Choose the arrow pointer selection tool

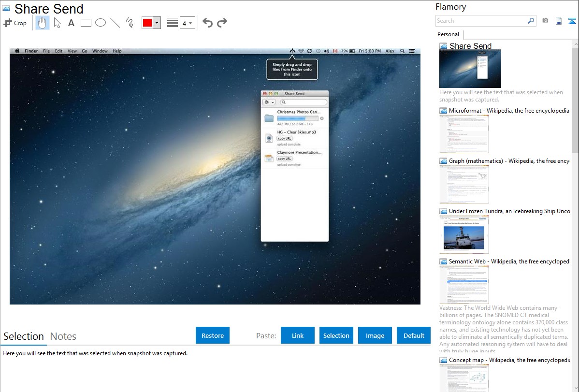pyautogui.click(x=58, y=23)
